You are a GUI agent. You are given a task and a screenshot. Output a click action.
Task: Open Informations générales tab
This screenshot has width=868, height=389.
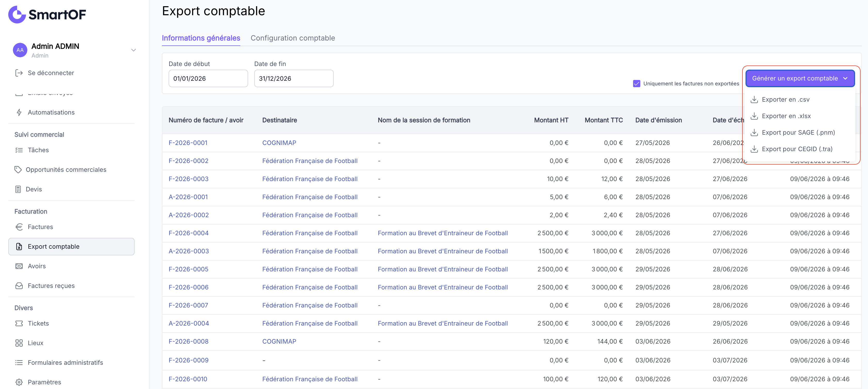(201, 38)
